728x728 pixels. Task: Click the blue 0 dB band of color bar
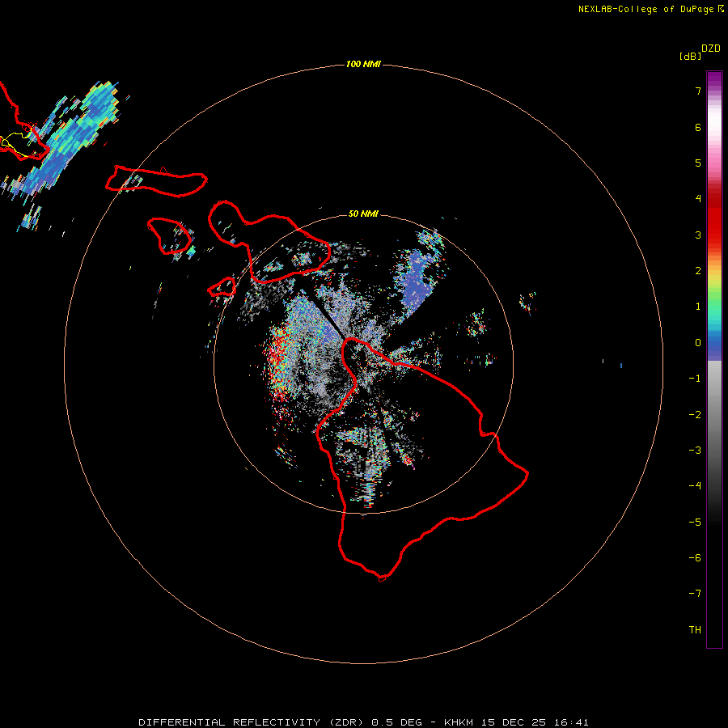[x=714, y=344]
